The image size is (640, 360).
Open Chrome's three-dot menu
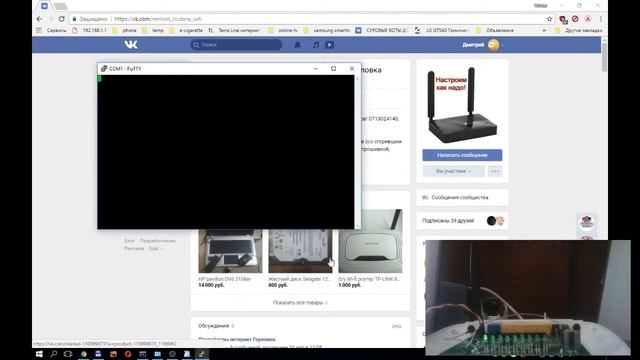click(601, 19)
